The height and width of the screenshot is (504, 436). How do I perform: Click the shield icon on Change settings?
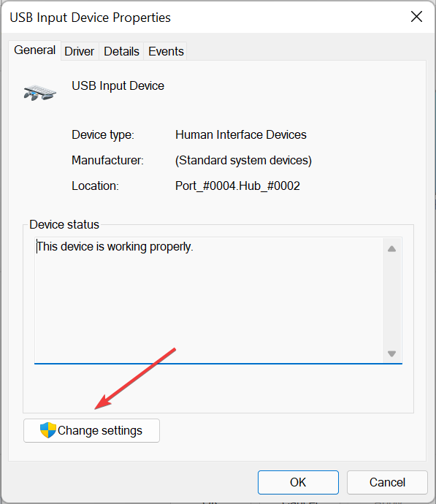(x=48, y=430)
